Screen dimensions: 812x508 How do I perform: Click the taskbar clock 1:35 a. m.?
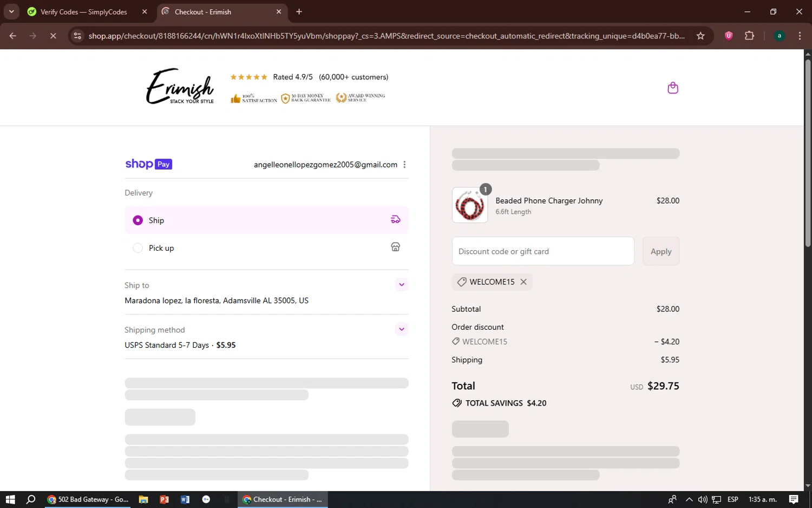click(762, 499)
